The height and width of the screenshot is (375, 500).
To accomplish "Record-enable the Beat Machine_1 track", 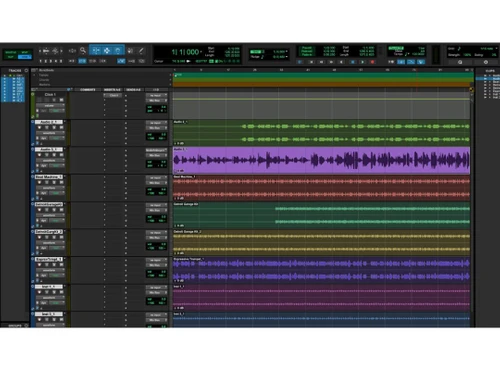I will pyautogui.click(x=40, y=182).
